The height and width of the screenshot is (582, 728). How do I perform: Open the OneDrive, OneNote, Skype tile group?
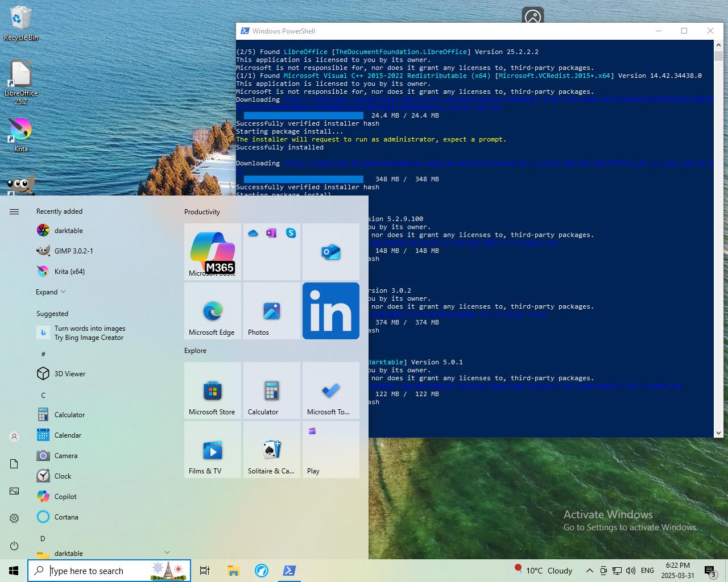pyautogui.click(x=272, y=252)
